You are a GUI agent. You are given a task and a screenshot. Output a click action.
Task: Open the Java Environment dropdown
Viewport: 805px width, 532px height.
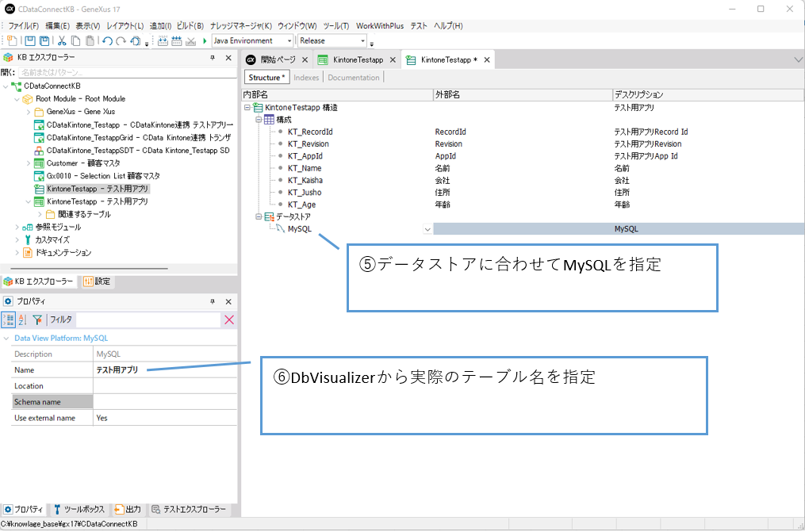(289, 41)
